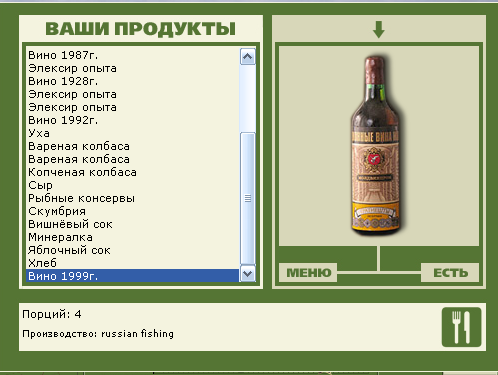Click the scrollbar thumb in product list
This screenshot has width=498, height=375.
click(248, 198)
